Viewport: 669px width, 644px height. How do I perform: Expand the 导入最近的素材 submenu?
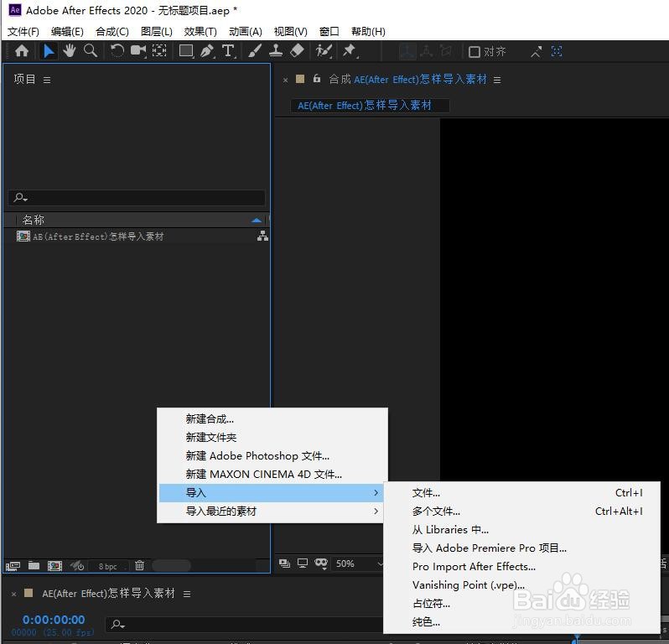pos(272,512)
